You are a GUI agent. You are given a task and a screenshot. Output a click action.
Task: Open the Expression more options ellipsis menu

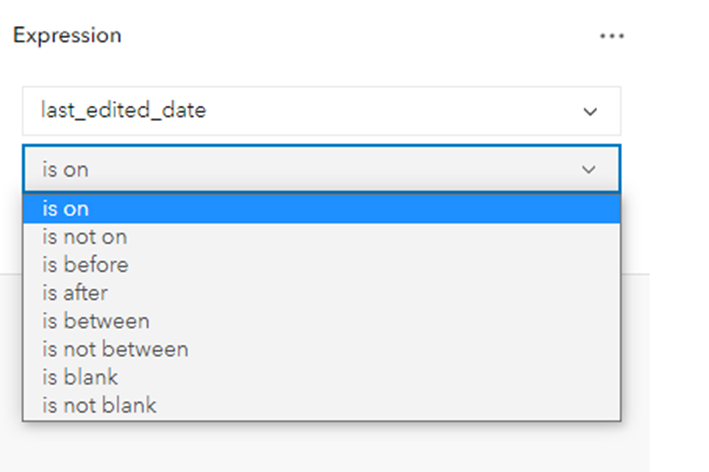coord(611,36)
